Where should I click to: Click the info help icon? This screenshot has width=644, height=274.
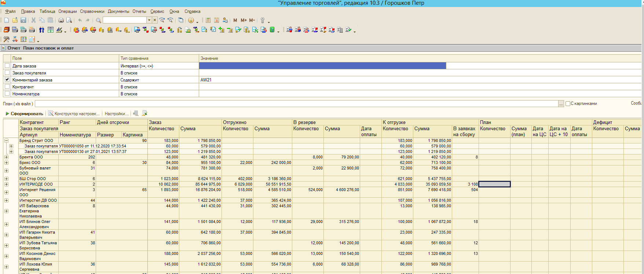[191, 20]
